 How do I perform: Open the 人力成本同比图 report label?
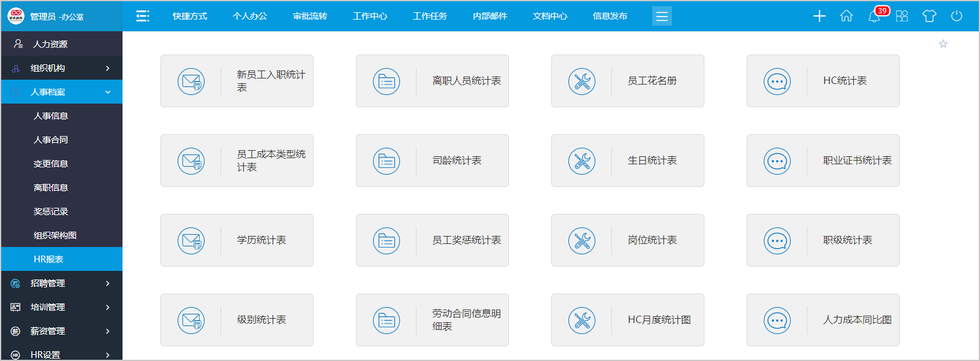pos(858,320)
